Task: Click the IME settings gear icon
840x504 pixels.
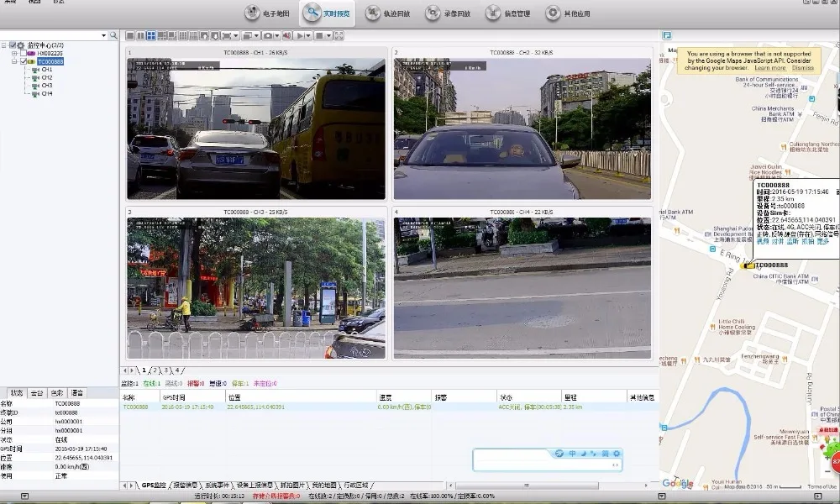Action: coord(617,453)
